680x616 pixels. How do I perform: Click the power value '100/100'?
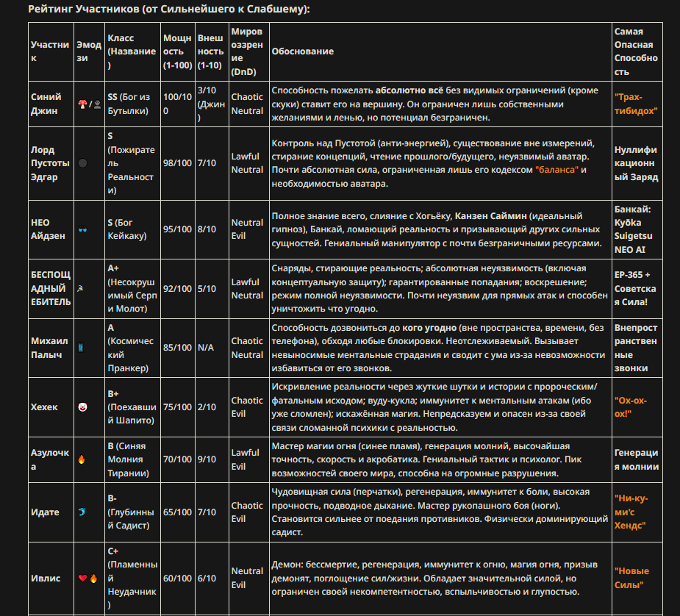[x=177, y=104]
